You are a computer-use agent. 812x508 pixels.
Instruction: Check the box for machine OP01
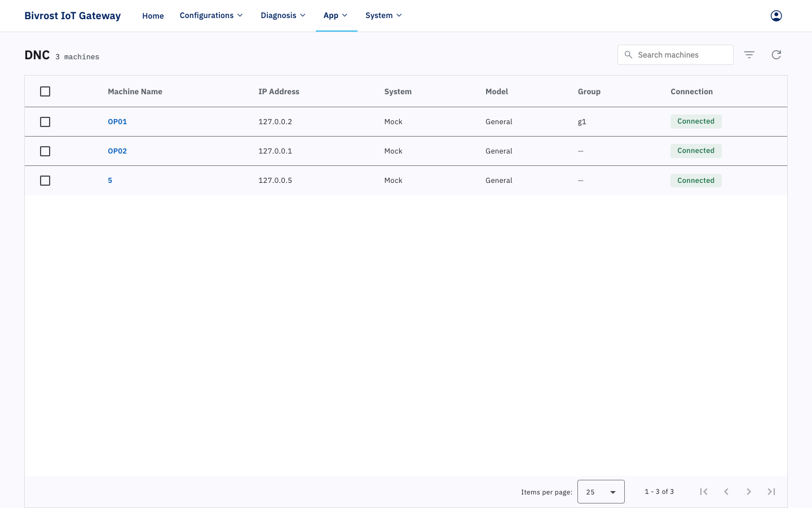click(45, 122)
